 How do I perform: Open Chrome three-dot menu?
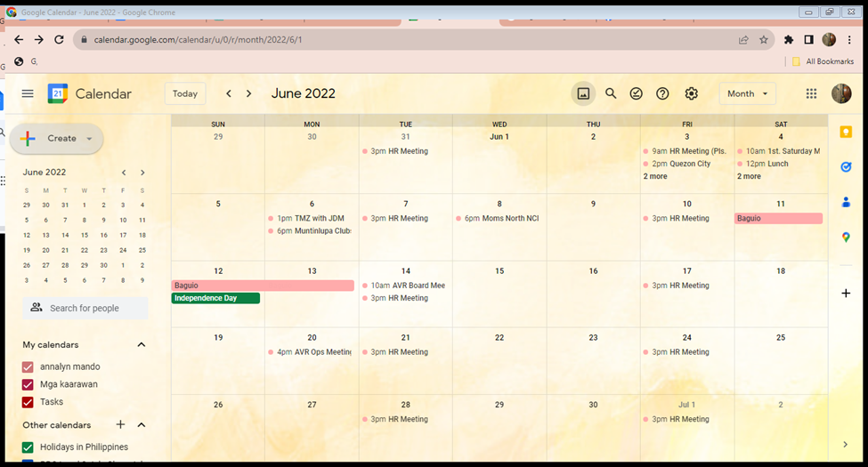(849, 39)
